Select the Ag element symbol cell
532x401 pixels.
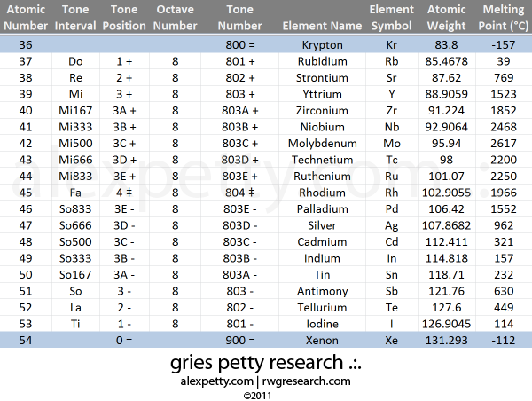click(x=392, y=225)
